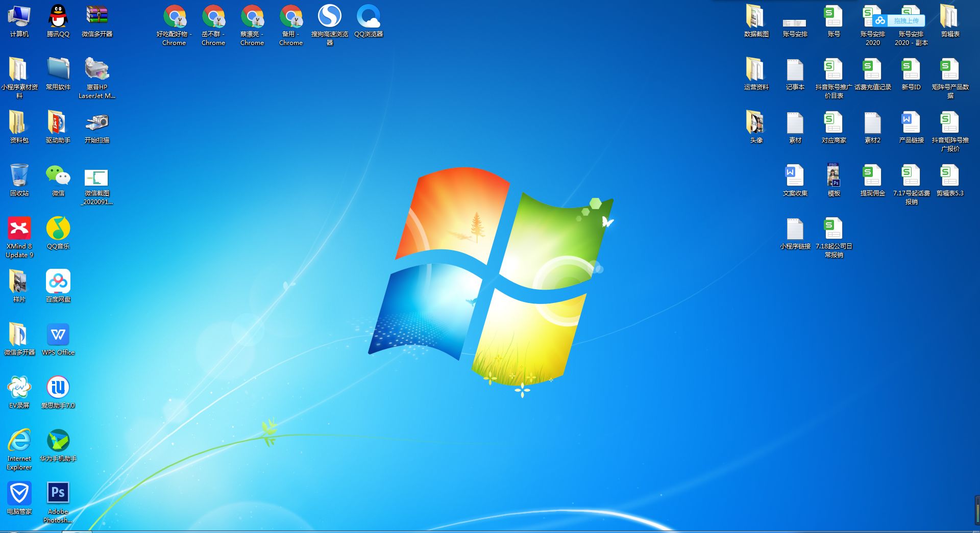
Task: Click the QQ浏览器 shortcut
Action: point(369,17)
